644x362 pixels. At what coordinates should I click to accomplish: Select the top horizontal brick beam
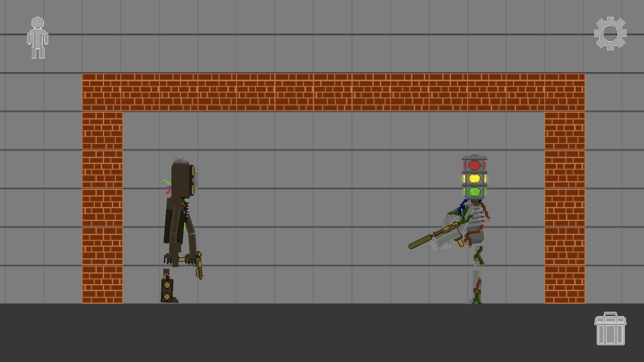point(334,92)
